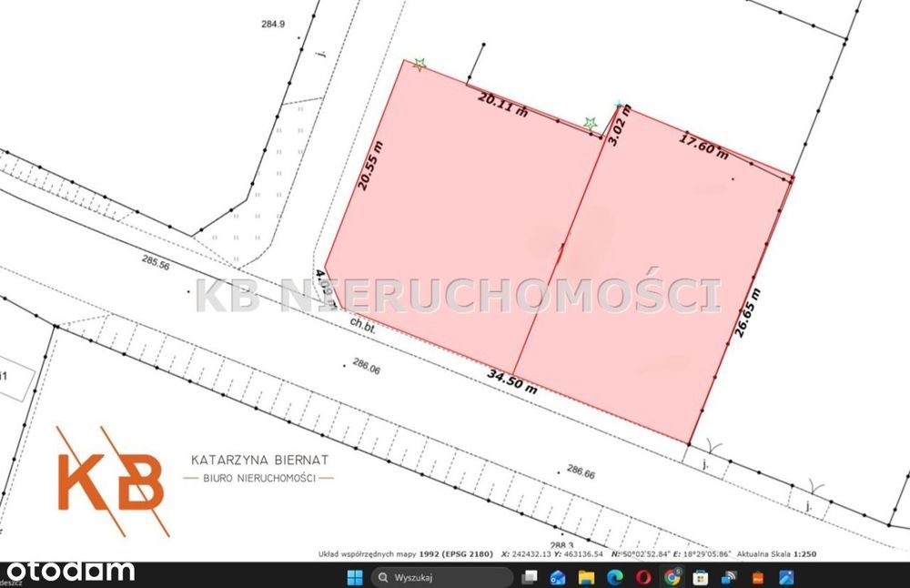Click the ch.bt. map annotation

point(363,325)
